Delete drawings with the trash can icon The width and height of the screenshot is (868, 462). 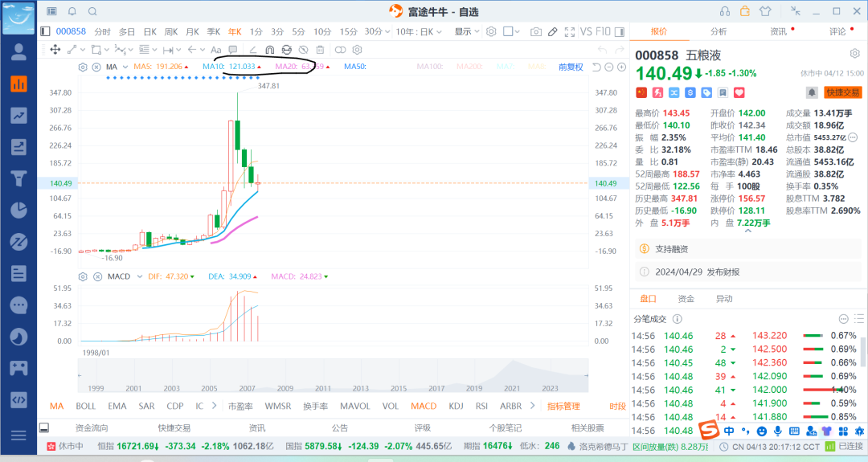tap(320, 50)
